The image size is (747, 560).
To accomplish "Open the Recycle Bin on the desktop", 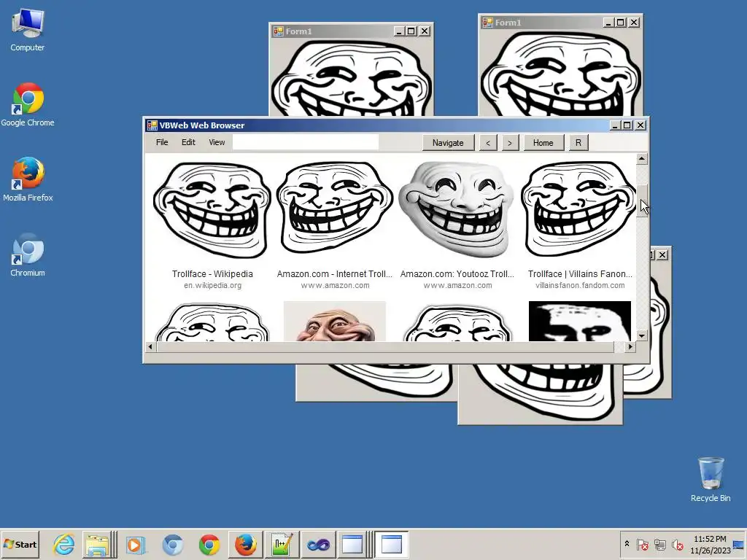I will tap(711, 480).
